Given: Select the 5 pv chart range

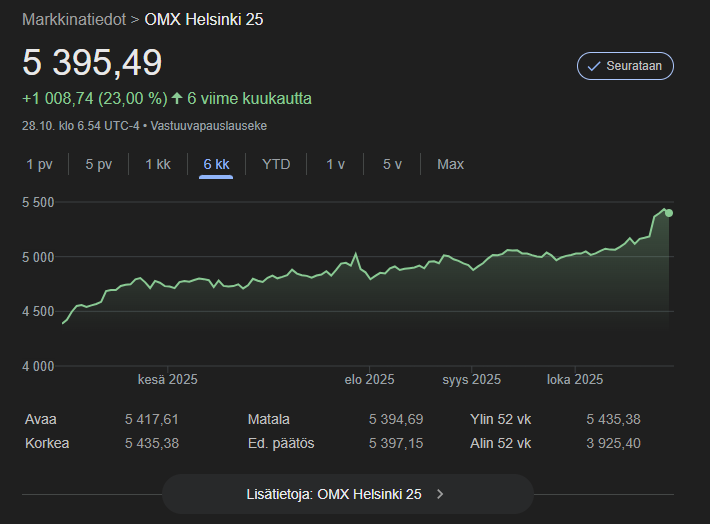Looking at the screenshot, I should 98,164.
